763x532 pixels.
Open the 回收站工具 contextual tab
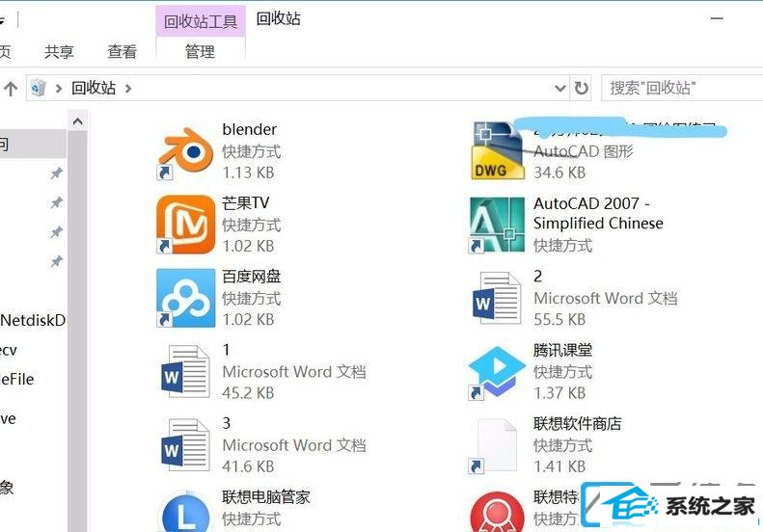(201, 21)
